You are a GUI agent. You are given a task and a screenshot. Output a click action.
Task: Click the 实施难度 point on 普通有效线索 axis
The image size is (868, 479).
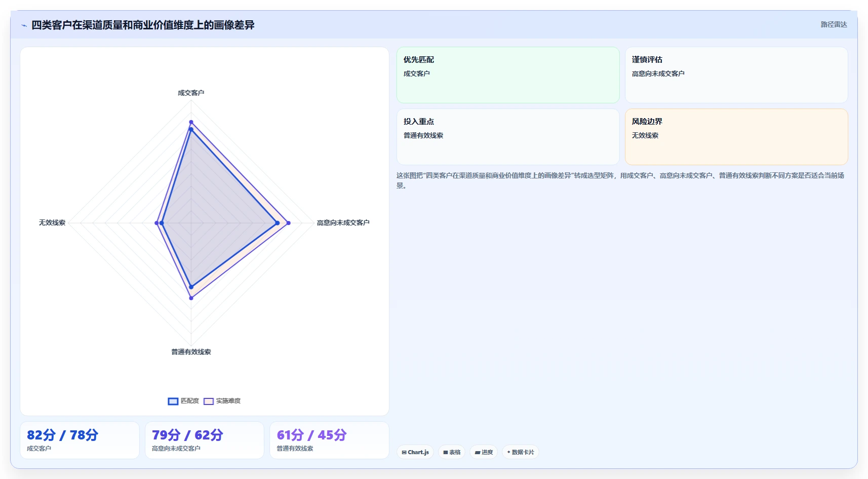191,298
